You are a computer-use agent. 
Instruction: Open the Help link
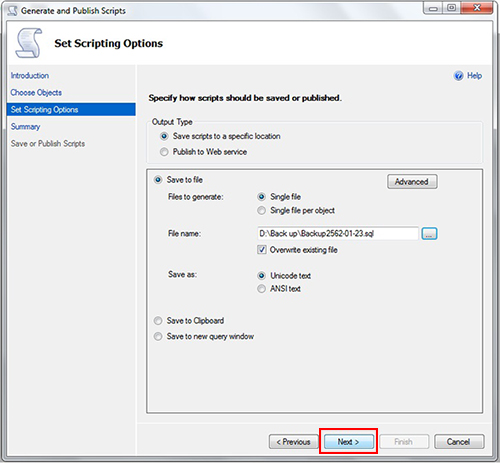coord(474,76)
